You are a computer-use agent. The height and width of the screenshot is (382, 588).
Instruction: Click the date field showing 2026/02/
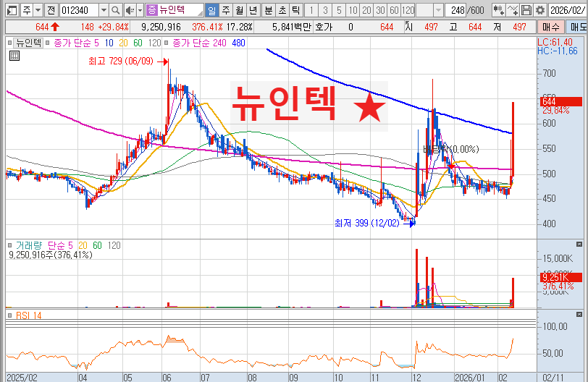(x=568, y=10)
